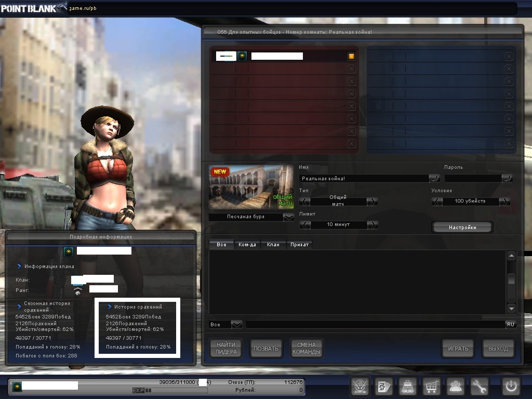Screen dimensions: 532x399
Task: Click the ПОЗВАТЬ invite button
Action: point(266,349)
